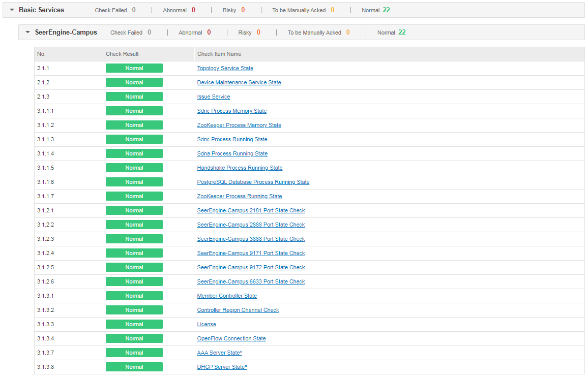Open SeerEngine-Campus 2181 Port State Check
Screen dimensions: 588x379
[251, 210]
